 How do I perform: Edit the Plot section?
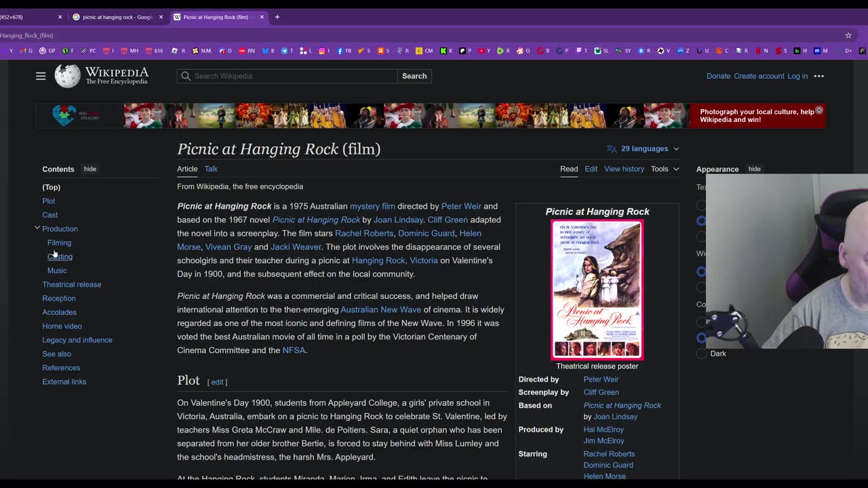[217, 382]
